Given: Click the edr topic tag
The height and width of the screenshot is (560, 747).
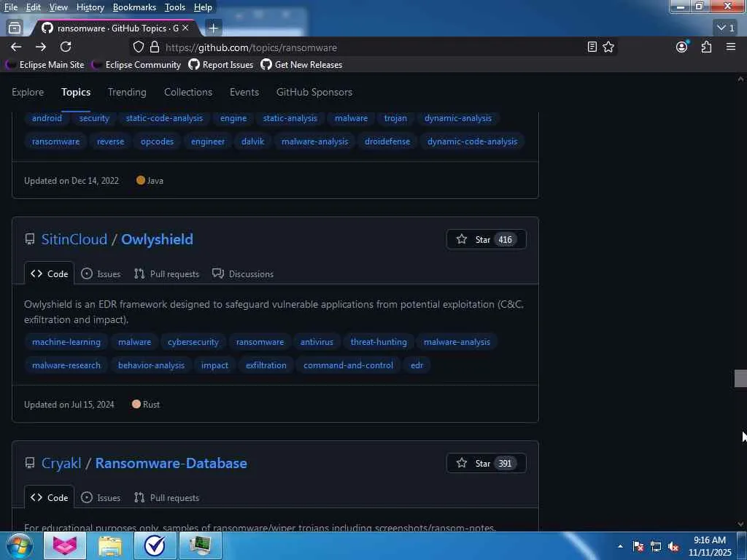Looking at the screenshot, I should pos(417,365).
